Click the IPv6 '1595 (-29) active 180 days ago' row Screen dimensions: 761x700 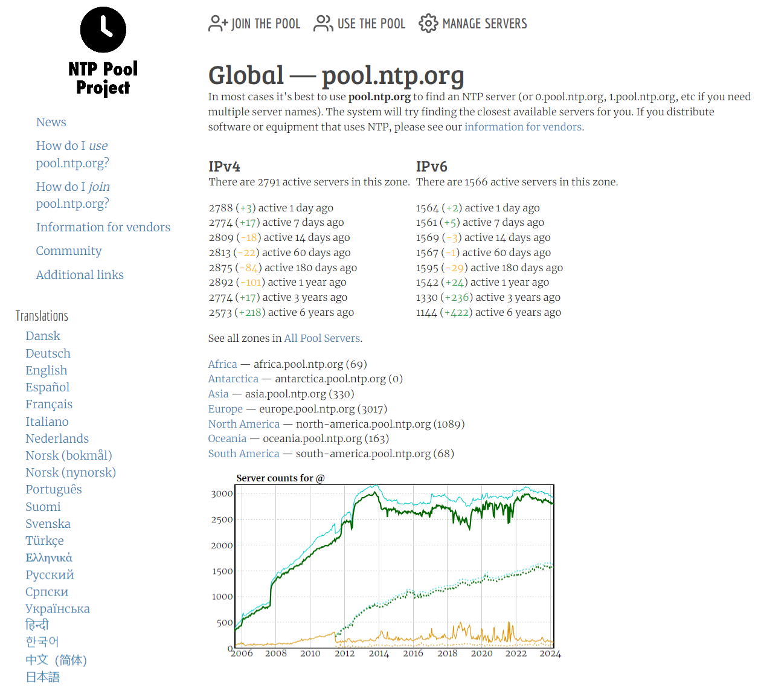pos(489,268)
